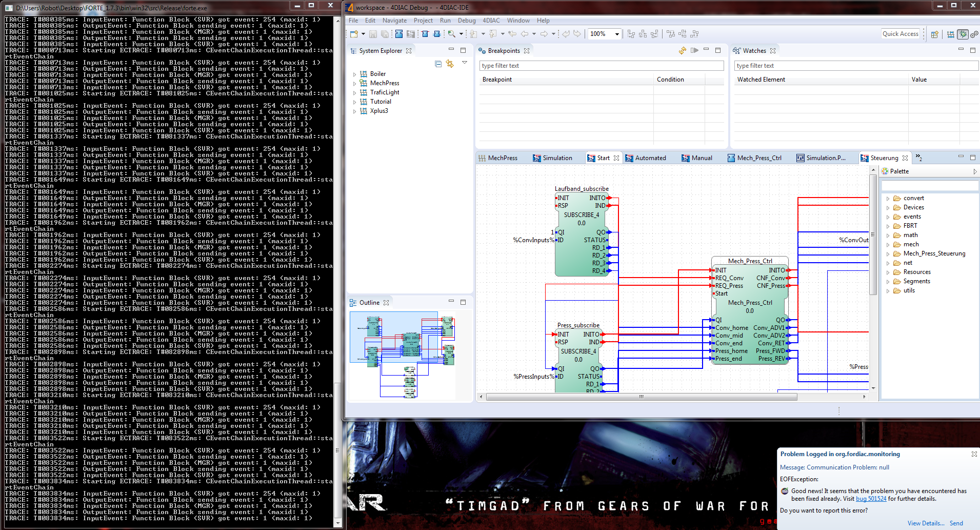
Task: Switch to the Automated editor tab
Action: 646,158
